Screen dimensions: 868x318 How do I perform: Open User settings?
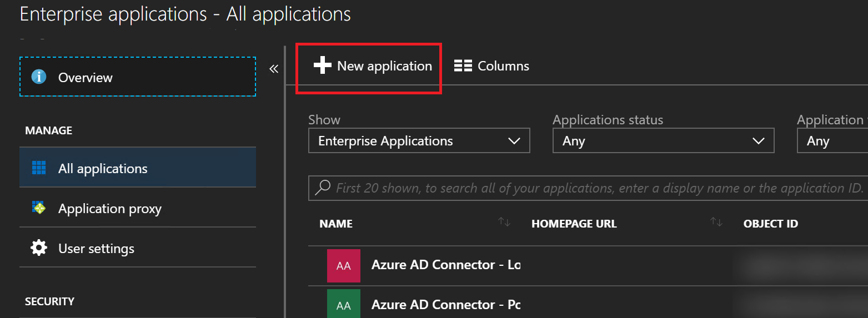point(138,248)
